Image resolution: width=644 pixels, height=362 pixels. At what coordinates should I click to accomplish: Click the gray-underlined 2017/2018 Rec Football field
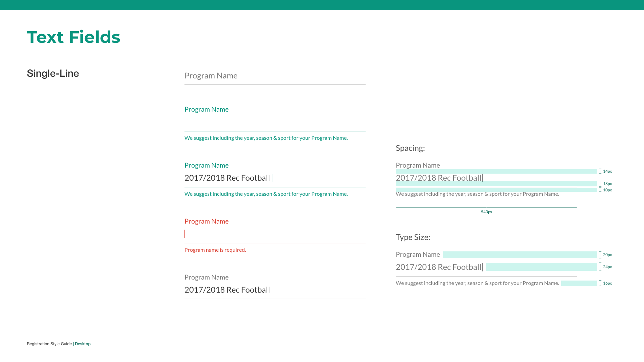coord(275,290)
